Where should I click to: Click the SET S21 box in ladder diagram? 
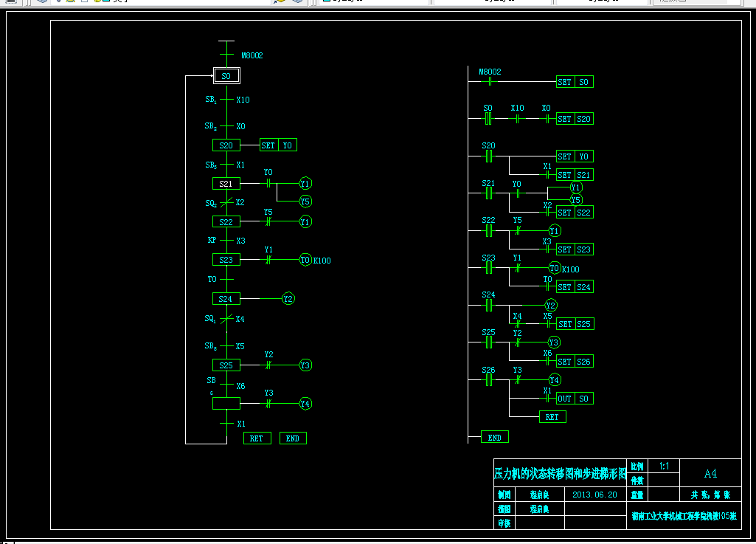click(x=575, y=175)
